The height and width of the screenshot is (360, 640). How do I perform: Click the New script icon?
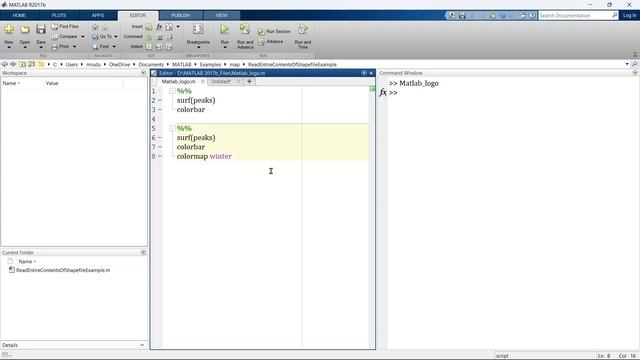9,29
